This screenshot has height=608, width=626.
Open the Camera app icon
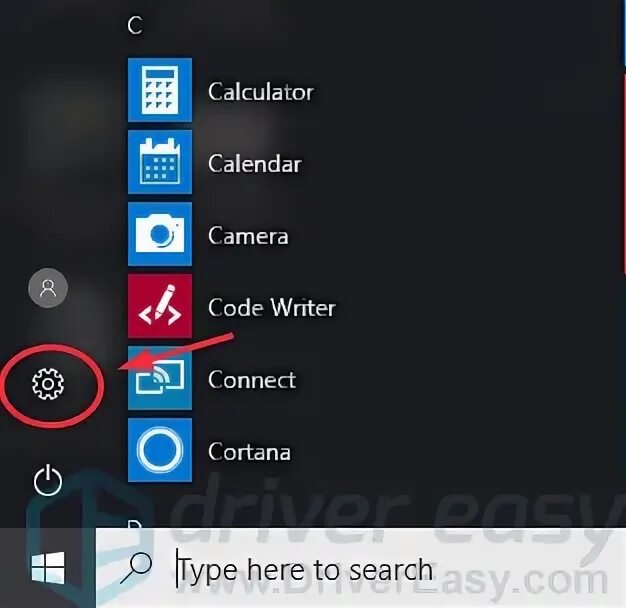tap(160, 234)
